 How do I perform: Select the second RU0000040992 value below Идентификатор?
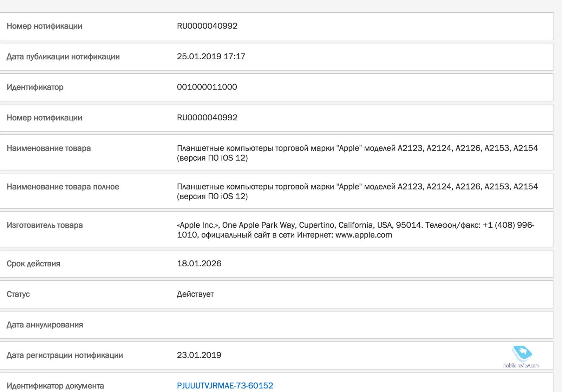coord(207,118)
